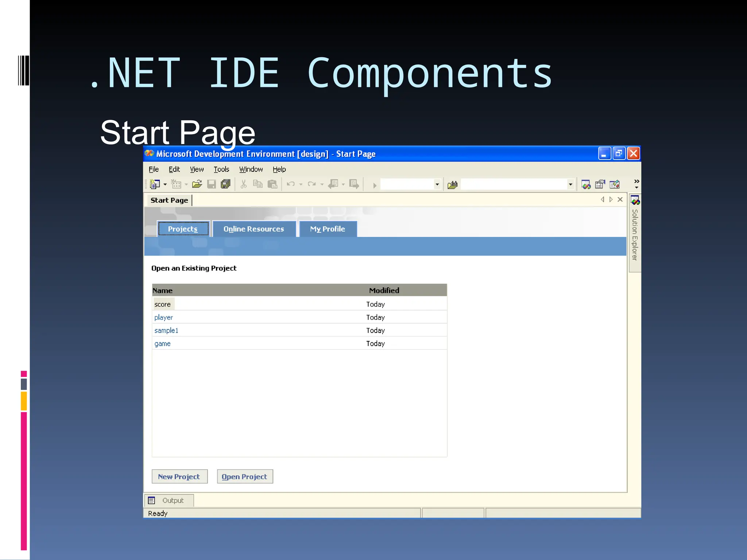Open the score project link
The image size is (747, 560).
pos(162,304)
